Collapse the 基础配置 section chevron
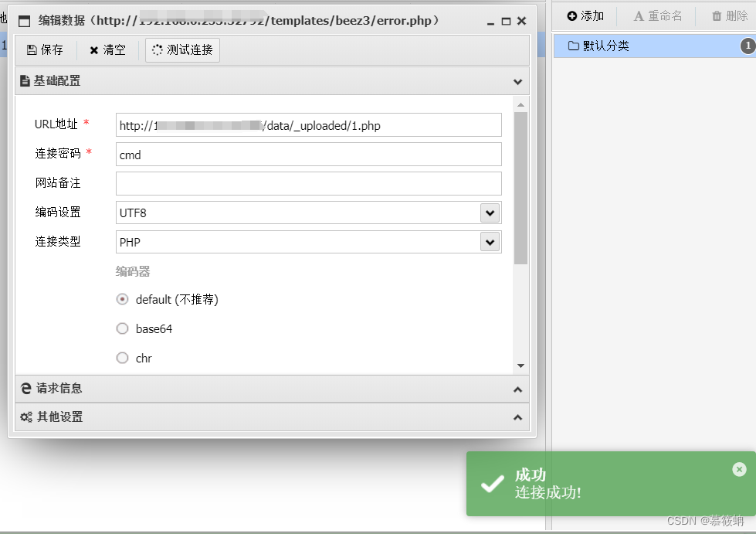Screen dimensions: 756x534 click(518, 81)
